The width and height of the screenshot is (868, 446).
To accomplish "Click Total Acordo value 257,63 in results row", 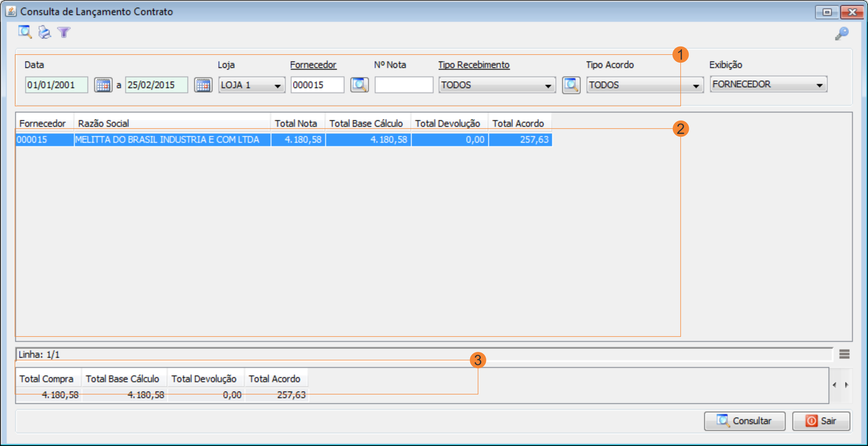I will tap(520, 140).
